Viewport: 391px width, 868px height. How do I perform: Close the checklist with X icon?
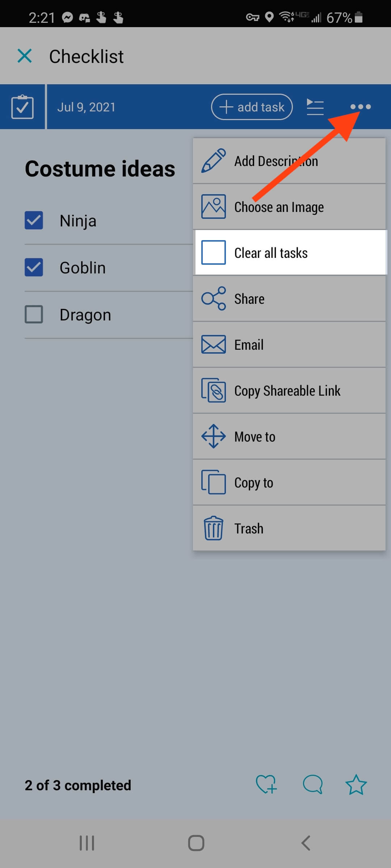pyautogui.click(x=25, y=56)
